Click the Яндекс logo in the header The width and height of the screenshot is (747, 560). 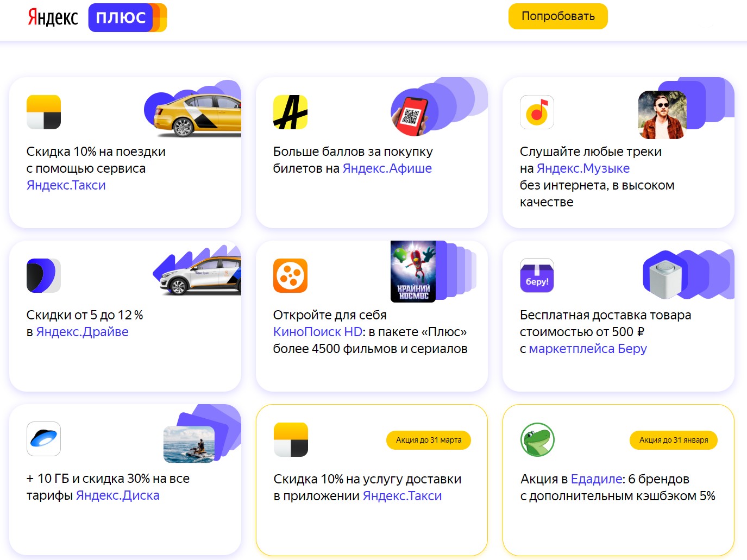[53, 17]
